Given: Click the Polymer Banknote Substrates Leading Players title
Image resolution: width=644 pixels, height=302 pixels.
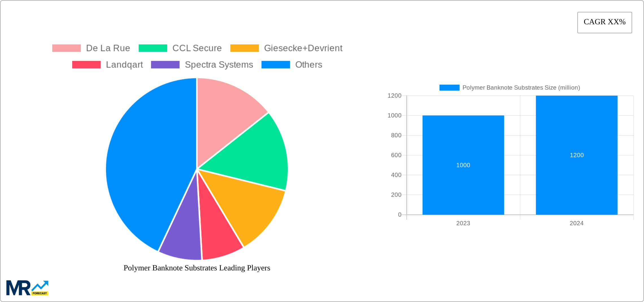Looking at the screenshot, I should (x=197, y=268).
